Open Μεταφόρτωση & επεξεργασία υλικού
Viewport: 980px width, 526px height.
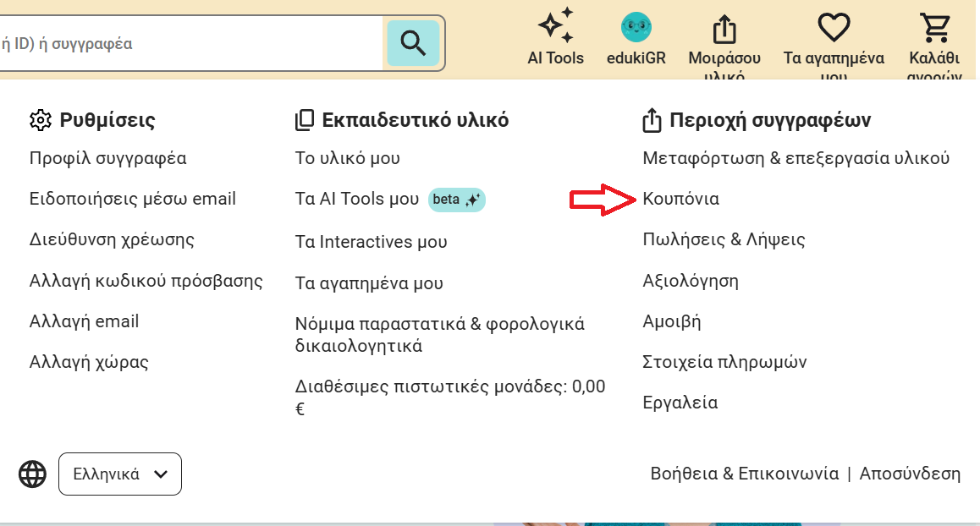[796, 158]
